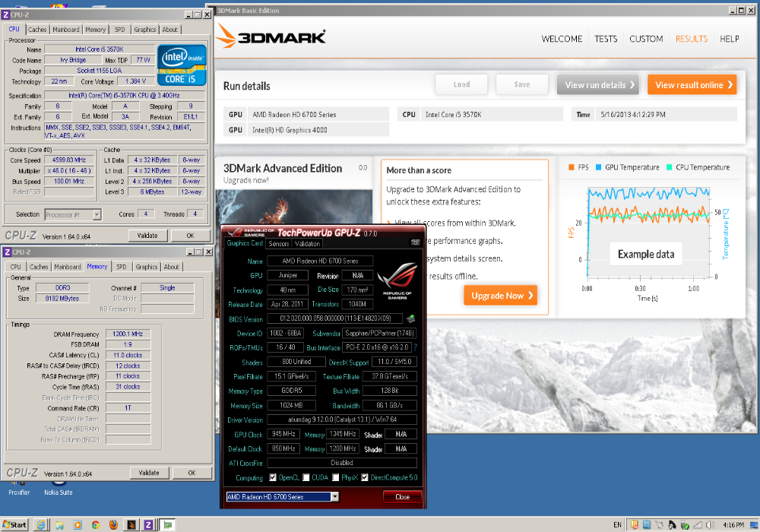760x532 pixels.
Task: Click the EN language indicator
Action: (617, 524)
